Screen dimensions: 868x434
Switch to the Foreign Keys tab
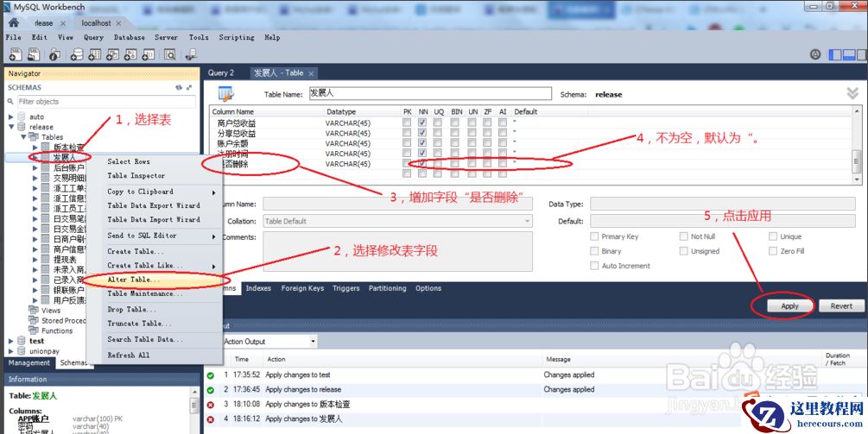click(x=302, y=288)
